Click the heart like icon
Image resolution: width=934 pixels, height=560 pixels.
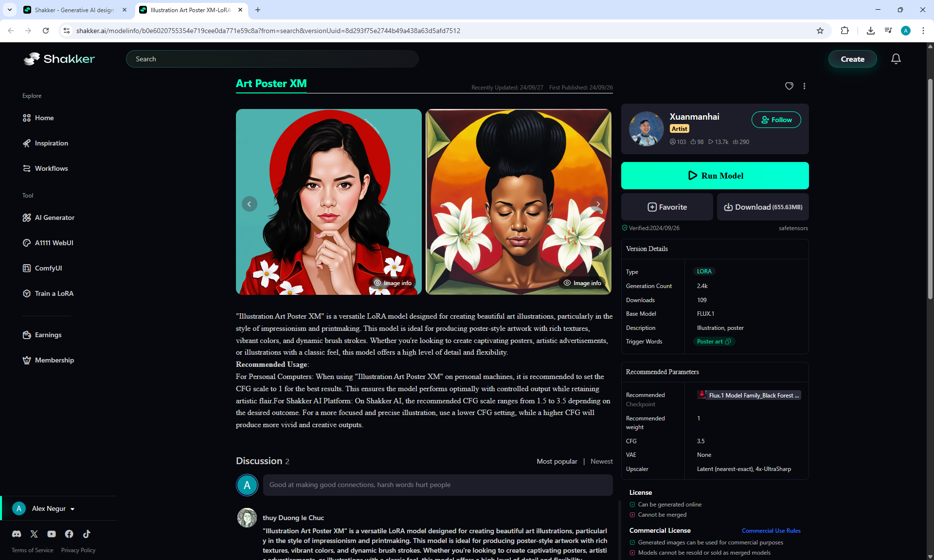789,86
